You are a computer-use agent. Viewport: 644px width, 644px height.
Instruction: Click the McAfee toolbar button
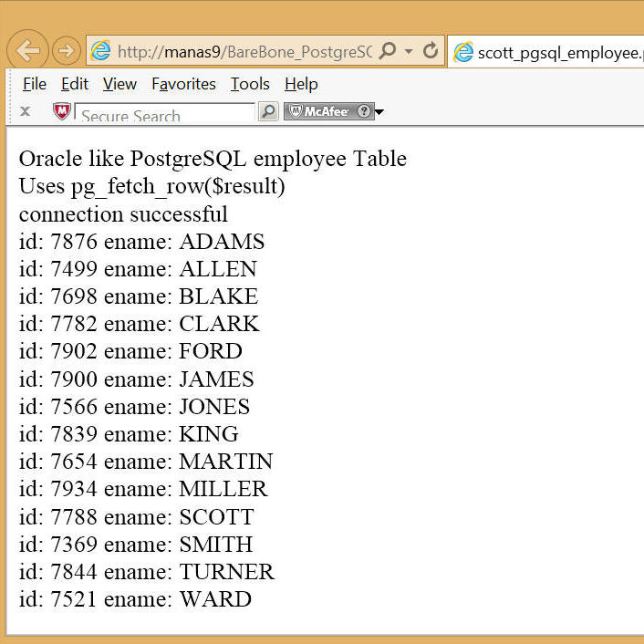click(329, 111)
